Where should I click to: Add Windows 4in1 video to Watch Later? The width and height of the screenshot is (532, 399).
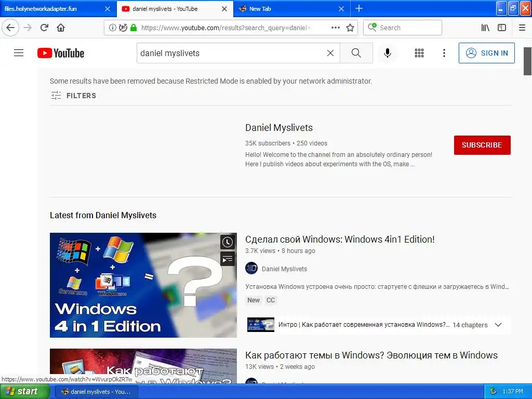[x=228, y=242]
